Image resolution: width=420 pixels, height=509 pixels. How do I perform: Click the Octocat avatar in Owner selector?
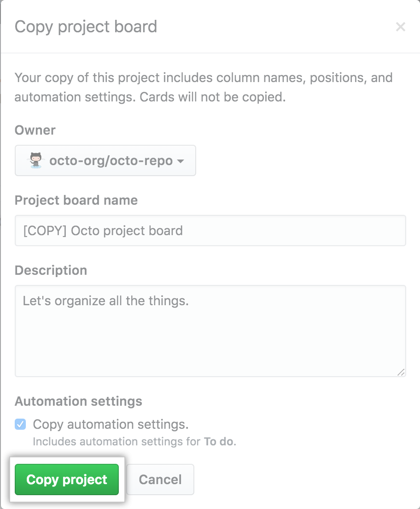pyautogui.click(x=36, y=160)
